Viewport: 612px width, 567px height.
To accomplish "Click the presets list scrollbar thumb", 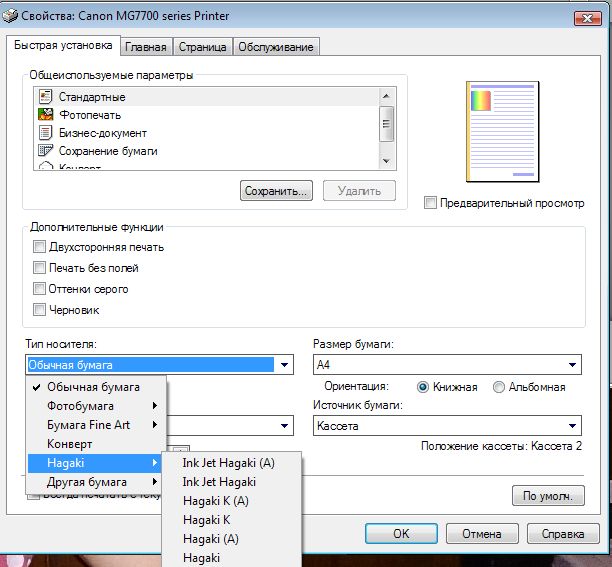I will (386, 124).
